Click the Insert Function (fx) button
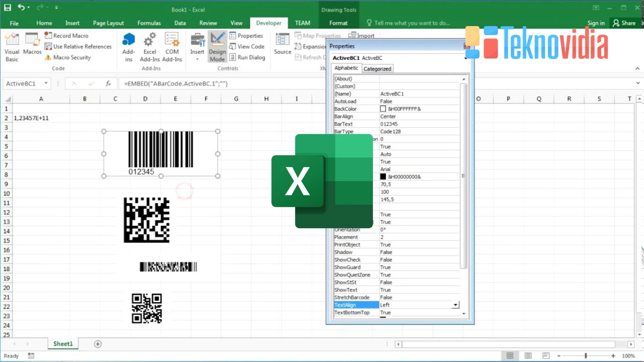 coord(108,83)
